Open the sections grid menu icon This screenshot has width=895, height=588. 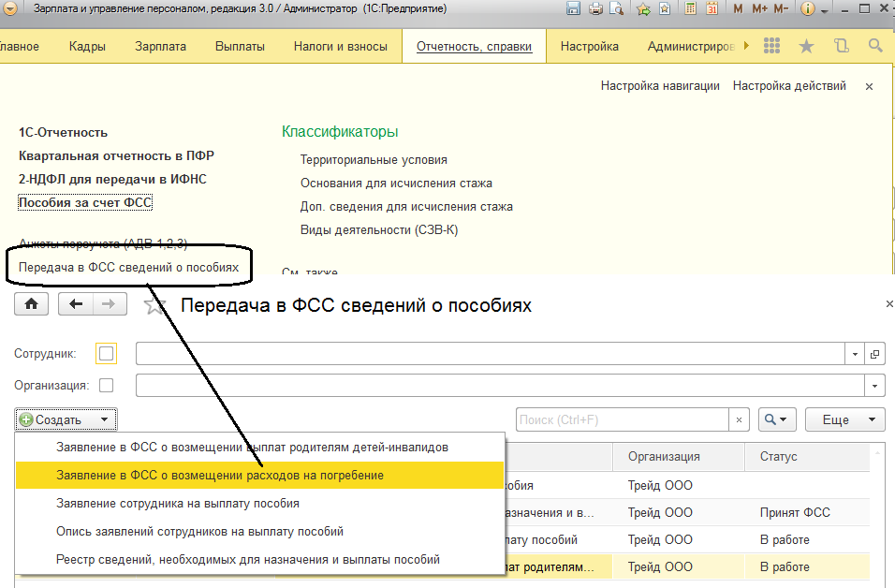772,46
